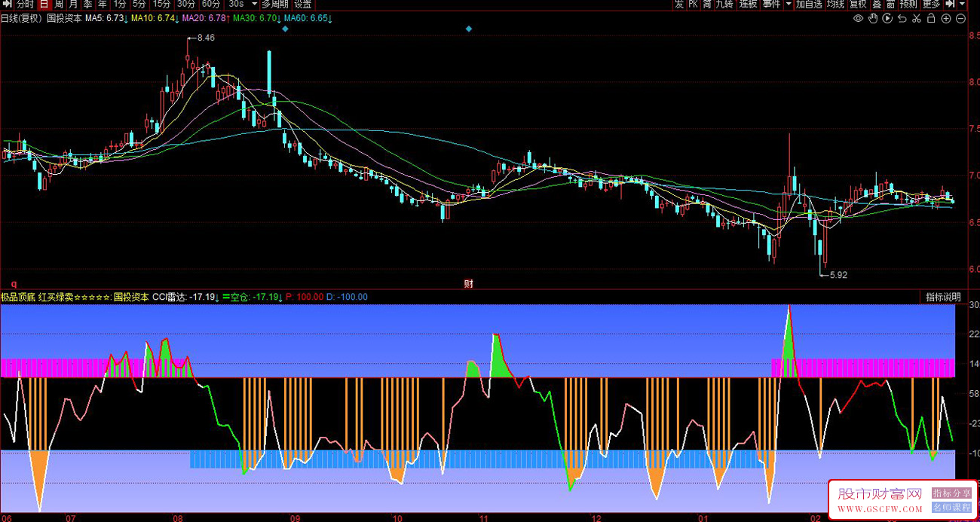This screenshot has height=522, width=980.
Task: Select the 周 weekly period tab
Action: (59, 4)
